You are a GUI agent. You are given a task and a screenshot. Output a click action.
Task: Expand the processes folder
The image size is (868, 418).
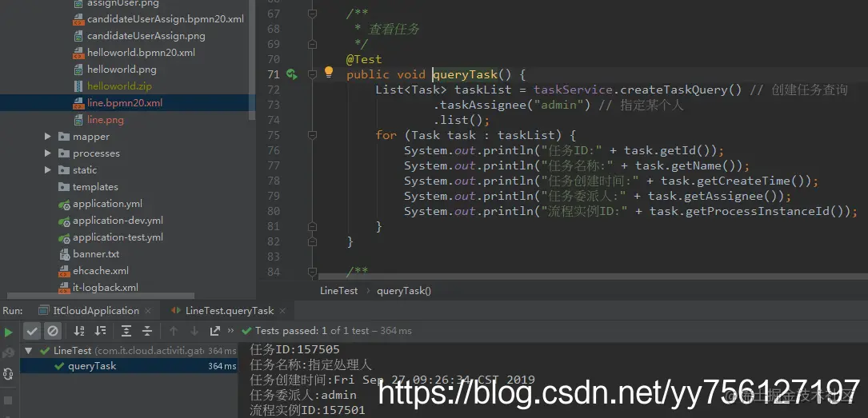pyautogui.click(x=48, y=153)
